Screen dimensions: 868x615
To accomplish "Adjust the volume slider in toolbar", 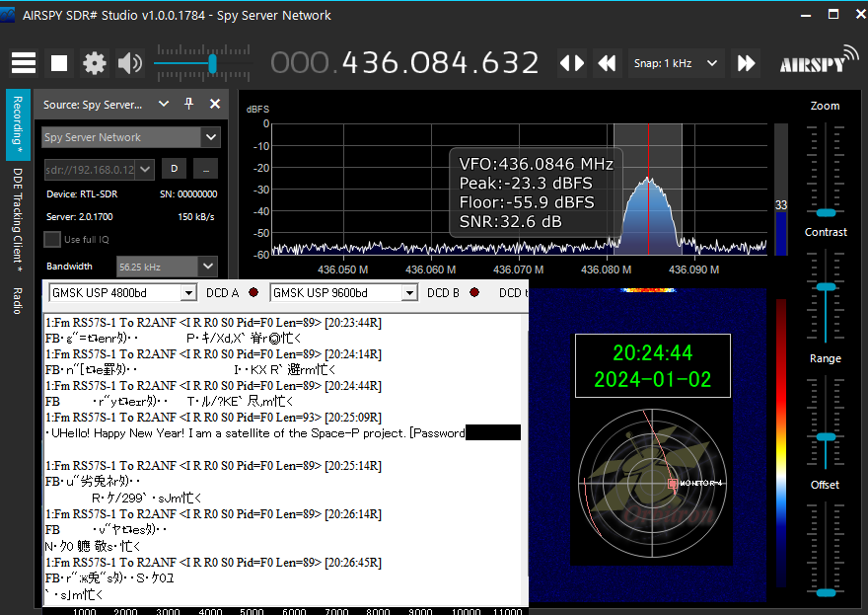I will [212, 64].
